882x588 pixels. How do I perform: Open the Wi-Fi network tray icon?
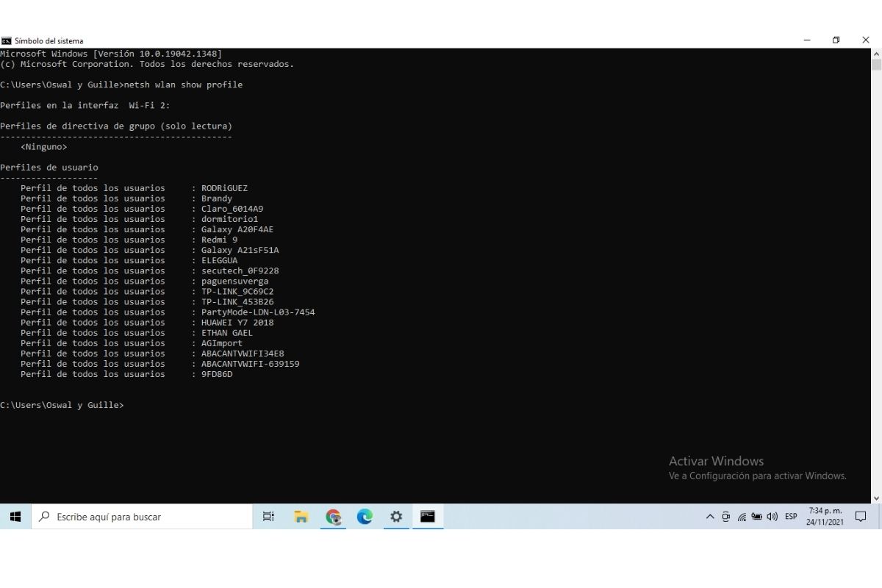pos(742,517)
